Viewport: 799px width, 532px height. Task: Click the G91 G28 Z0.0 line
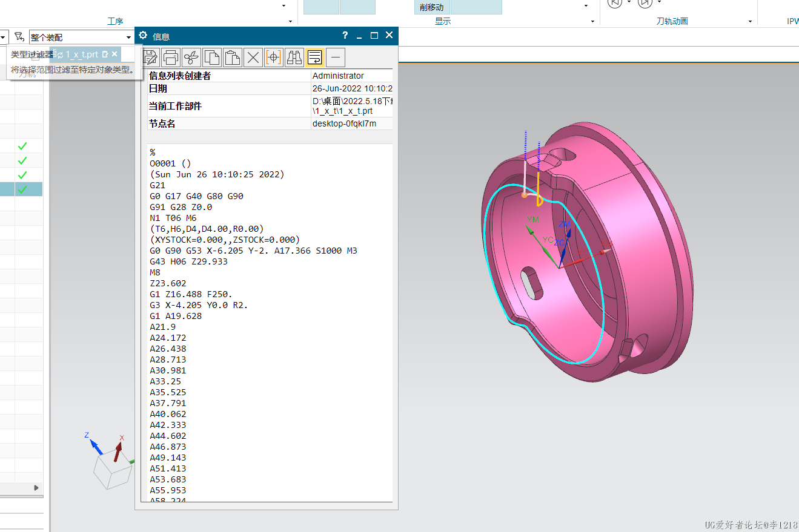[x=181, y=207]
